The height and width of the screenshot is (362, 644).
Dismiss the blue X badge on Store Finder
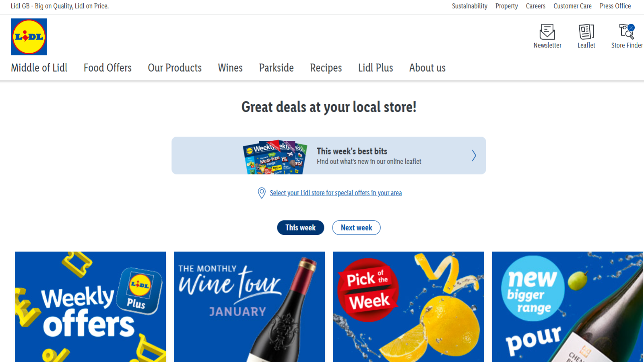[x=631, y=27]
